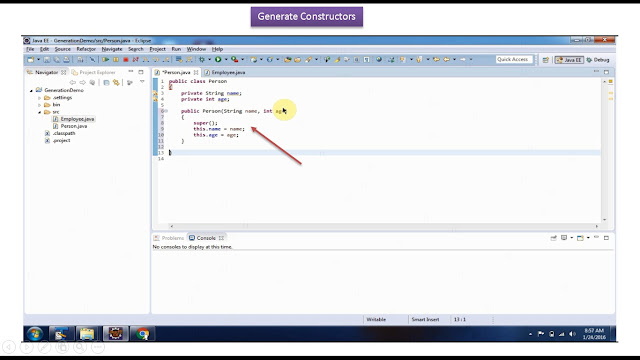Toggle fold marker on constructor line 6

pos(166,111)
